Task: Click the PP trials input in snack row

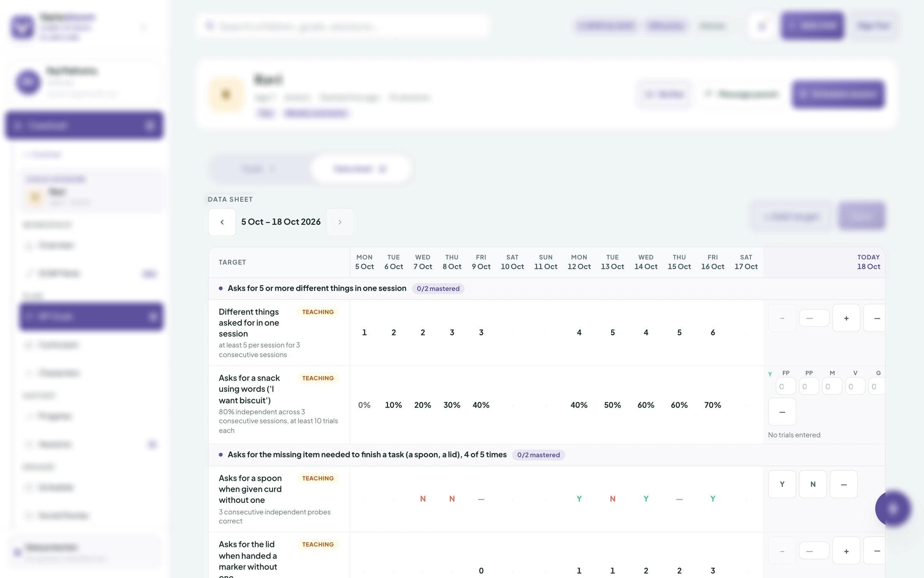Action: 809,386
